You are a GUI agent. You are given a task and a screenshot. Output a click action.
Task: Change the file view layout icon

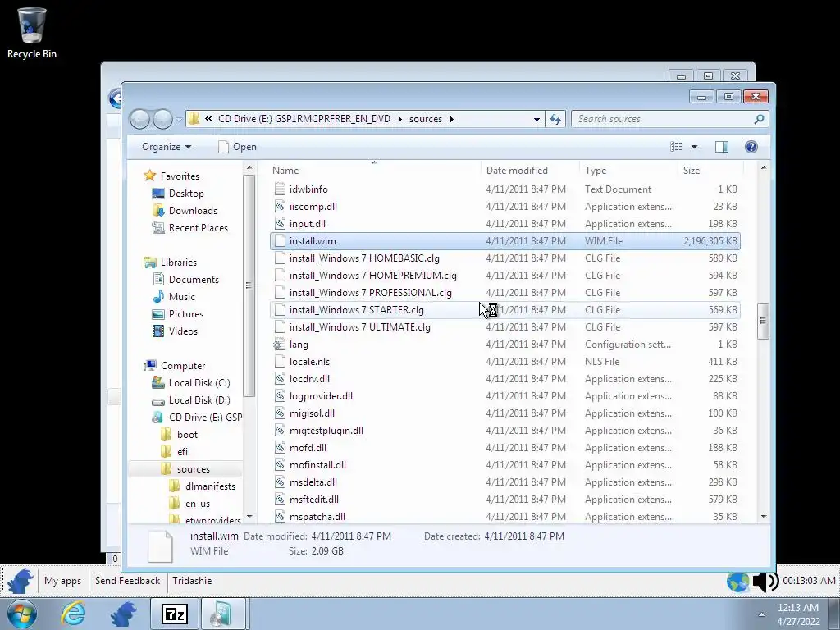point(677,147)
